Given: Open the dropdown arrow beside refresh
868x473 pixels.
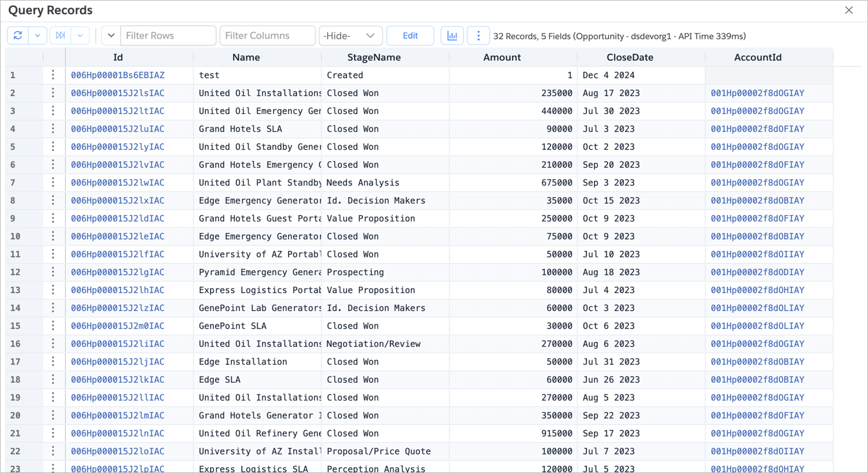Looking at the screenshot, I should (x=38, y=36).
